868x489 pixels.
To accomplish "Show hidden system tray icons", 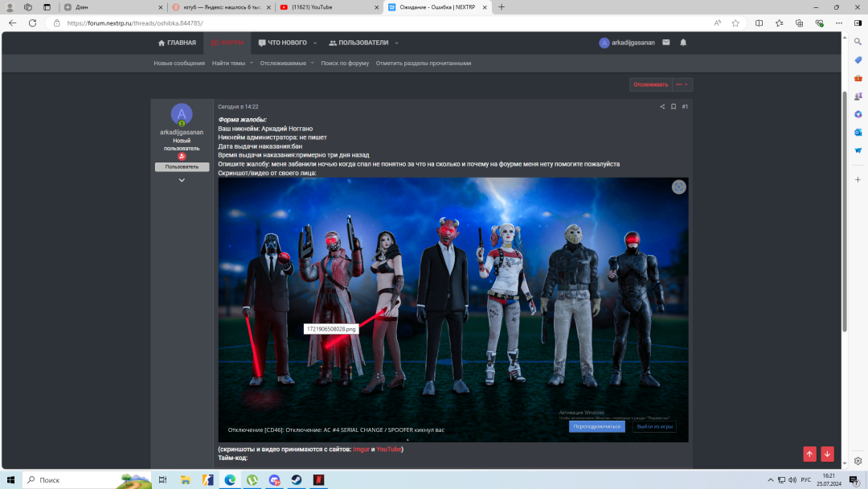I will pos(771,480).
